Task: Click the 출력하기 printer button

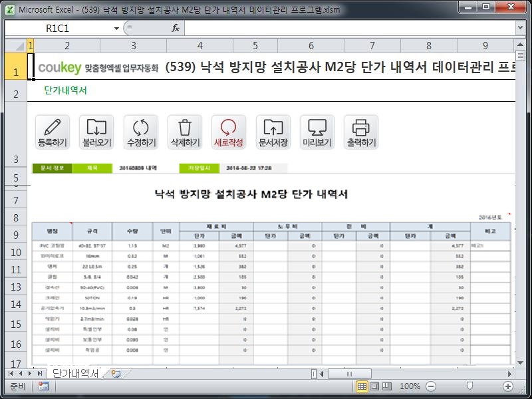Action: coord(361,132)
